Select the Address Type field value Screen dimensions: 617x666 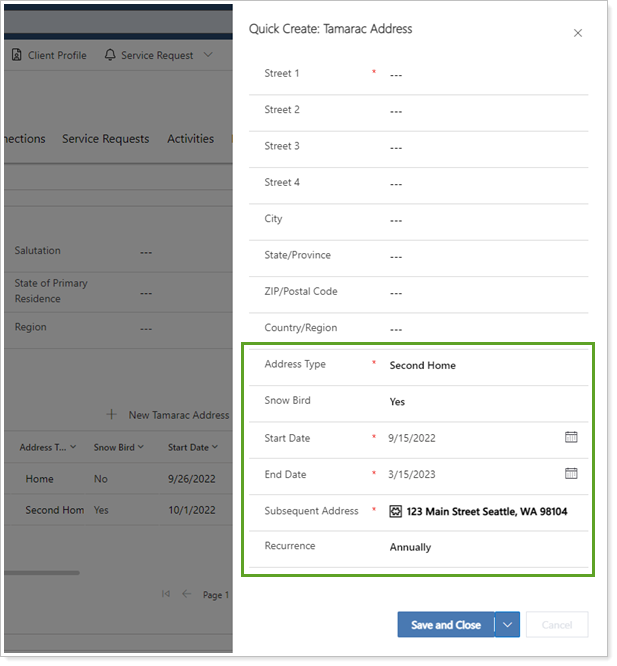click(x=422, y=366)
